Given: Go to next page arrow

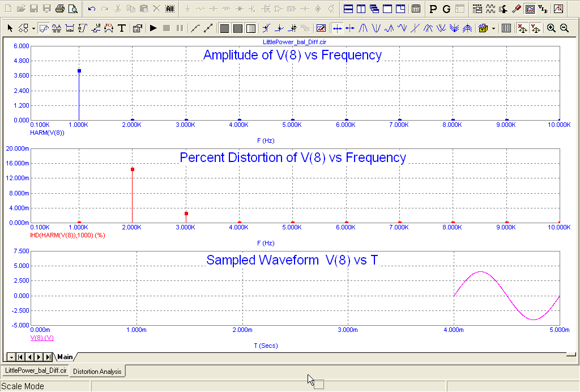Looking at the screenshot, I should click(x=39, y=357).
